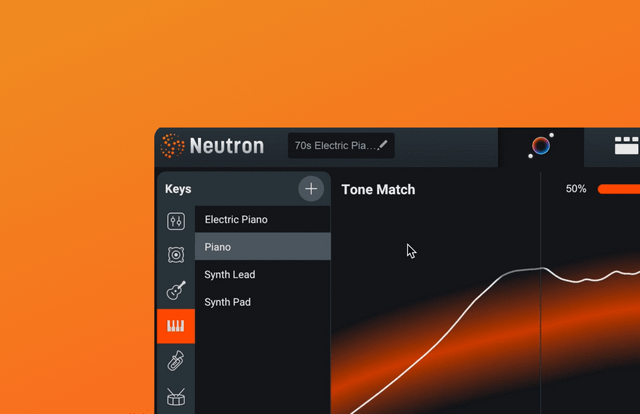640x414 pixels.
Task: Choose Synth Lead from the list
Action: click(x=263, y=274)
